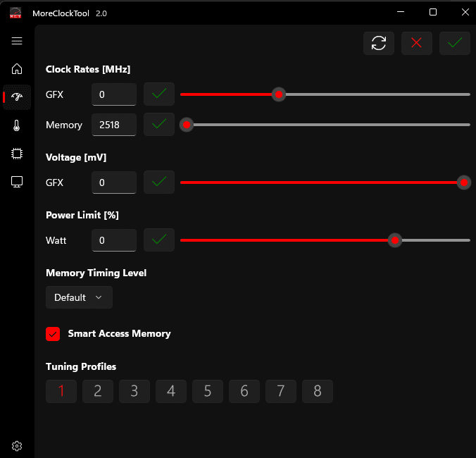Click the refresh values button
The width and height of the screenshot is (476, 458).
pos(379,43)
